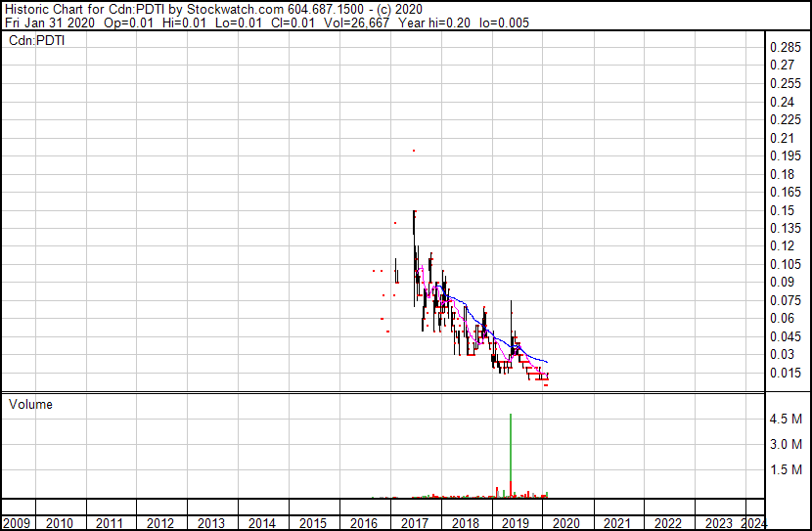Click the 2022 year label on time axis
Image resolution: width=812 pixels, height=531 pixels.
668,523
